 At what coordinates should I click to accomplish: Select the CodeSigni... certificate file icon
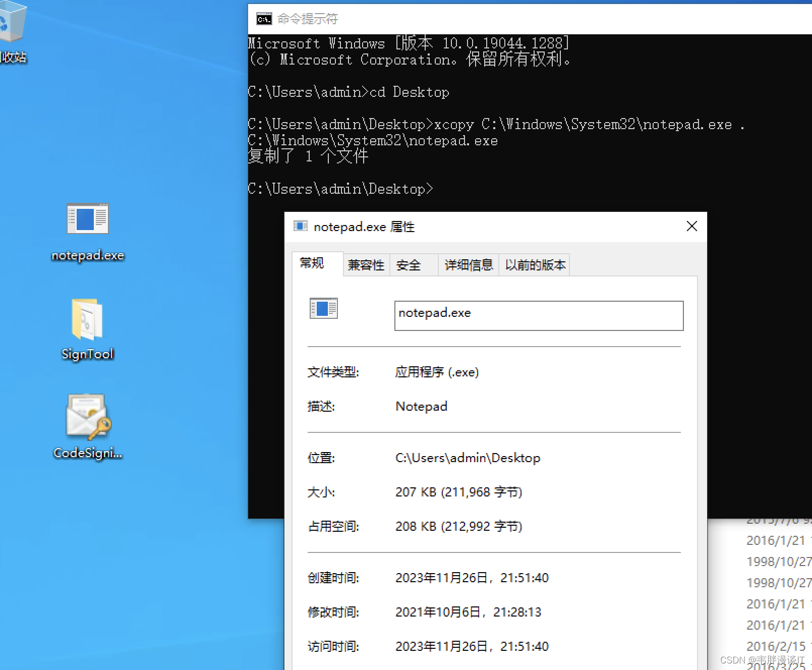(x=88, y=426)
